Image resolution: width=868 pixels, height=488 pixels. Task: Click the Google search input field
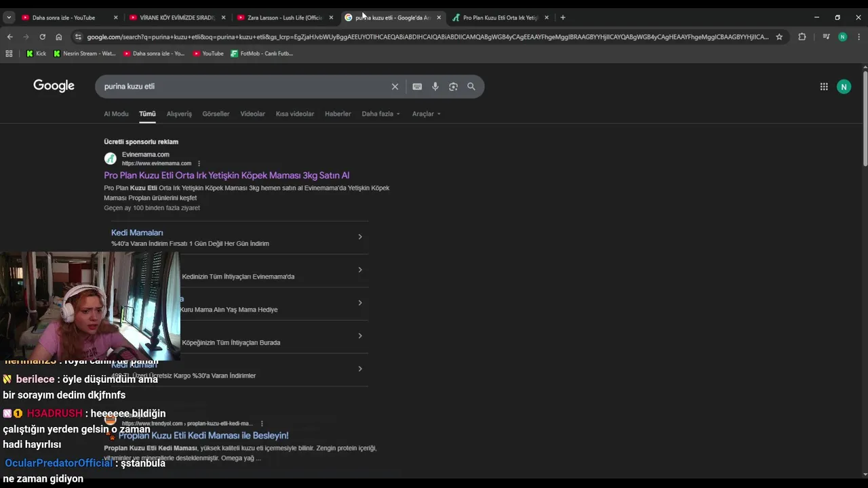point(244,87)
